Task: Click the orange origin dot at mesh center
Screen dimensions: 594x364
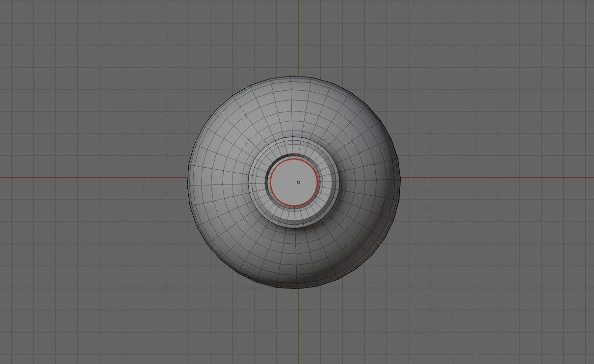Action: [298, 182]
